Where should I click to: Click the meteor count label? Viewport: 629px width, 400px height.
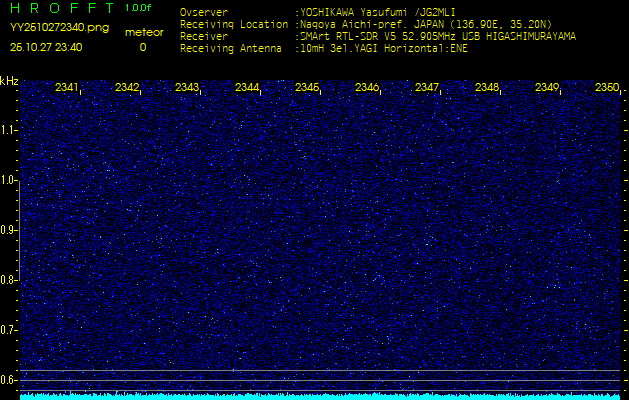(143, 32)
